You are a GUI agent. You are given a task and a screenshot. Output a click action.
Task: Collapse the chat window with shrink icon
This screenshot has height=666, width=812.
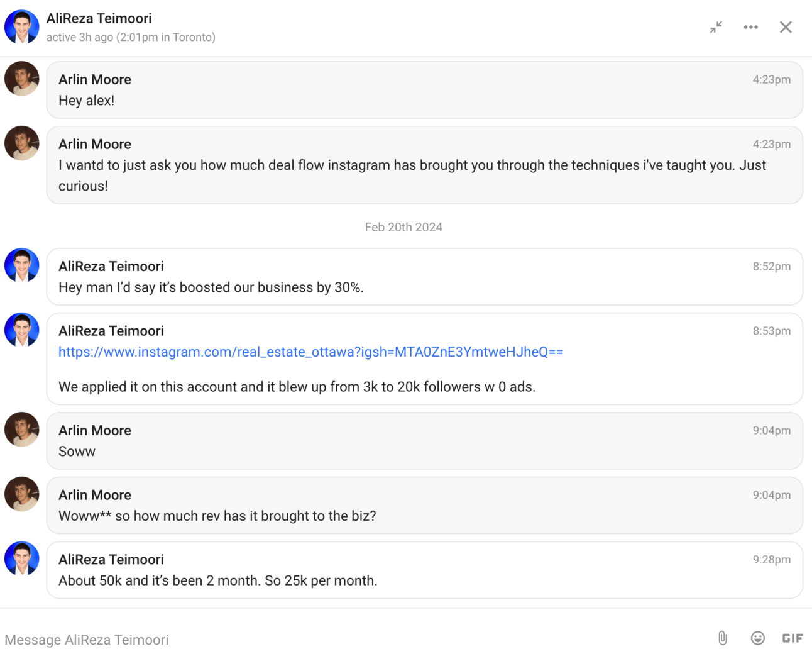pos(716,27)
